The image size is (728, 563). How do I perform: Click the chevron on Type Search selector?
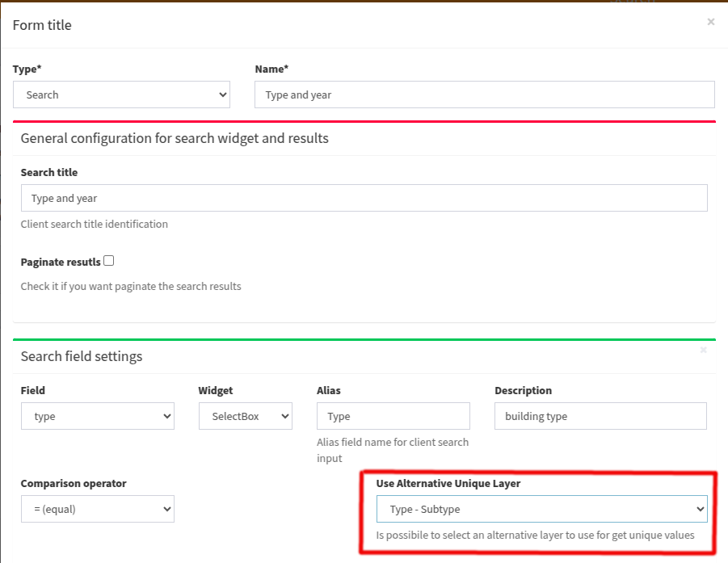coord(223,95)
